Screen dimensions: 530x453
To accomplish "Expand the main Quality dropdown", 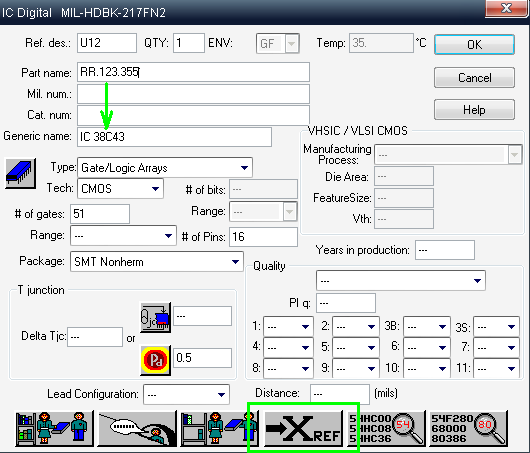I will coord(401,281).
